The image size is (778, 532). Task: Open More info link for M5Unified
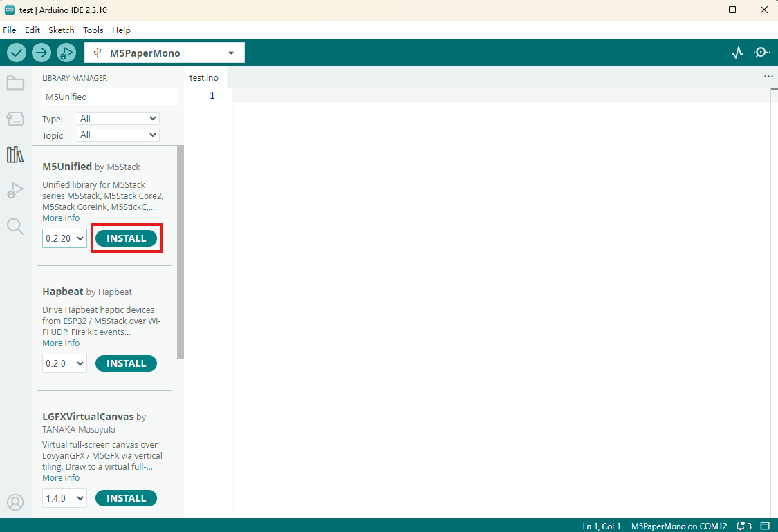pos(61,218)
